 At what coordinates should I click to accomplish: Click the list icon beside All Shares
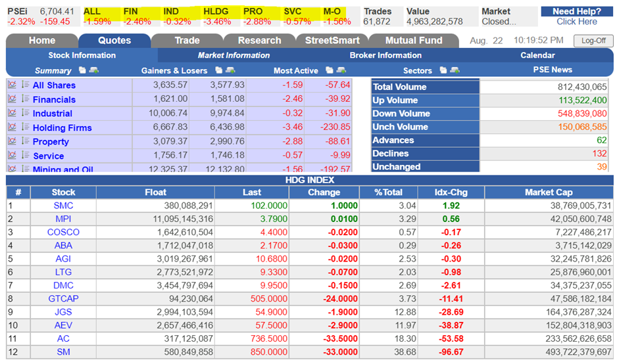point(25,84)
